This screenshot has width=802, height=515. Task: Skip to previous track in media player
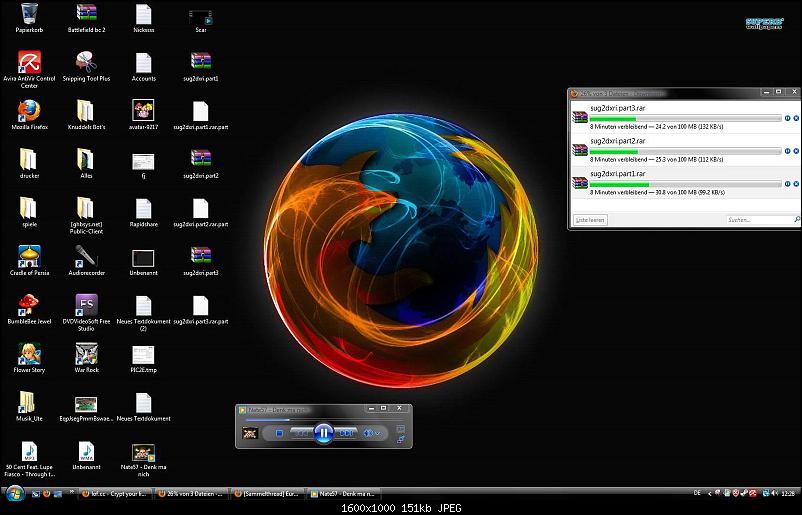[301, 433]
